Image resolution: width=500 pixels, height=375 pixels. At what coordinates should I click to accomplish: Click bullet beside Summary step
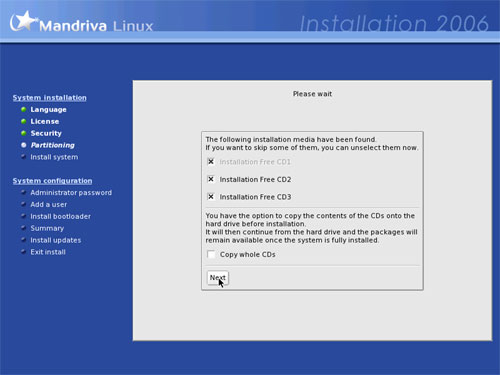[x=23, y=228]
